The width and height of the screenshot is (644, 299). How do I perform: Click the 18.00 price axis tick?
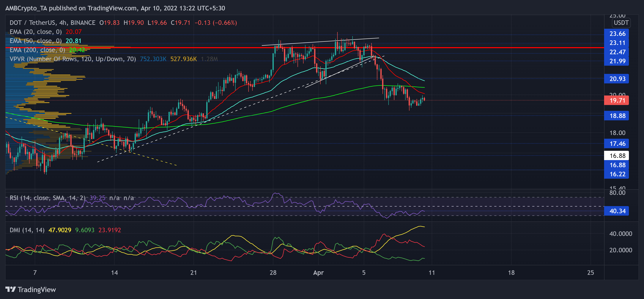[617, 133]
